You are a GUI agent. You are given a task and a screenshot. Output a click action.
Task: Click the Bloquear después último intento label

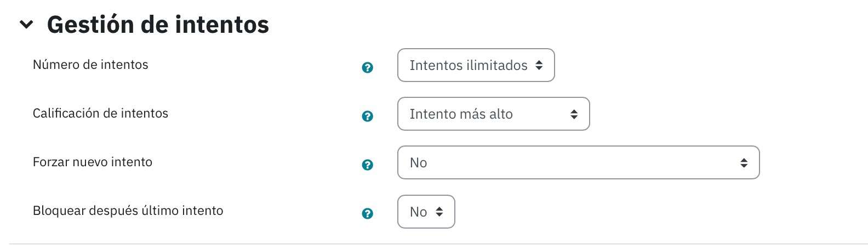click(x=128, y=211)
